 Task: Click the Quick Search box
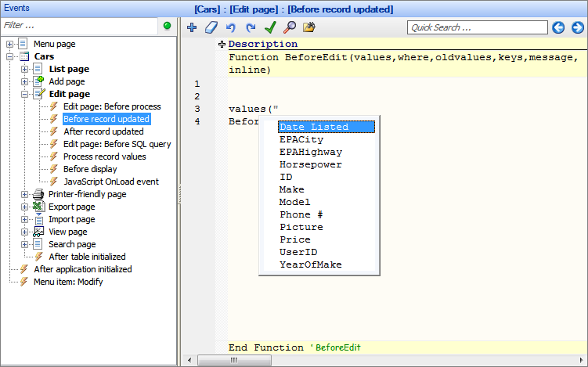click(x=478, y=27)
